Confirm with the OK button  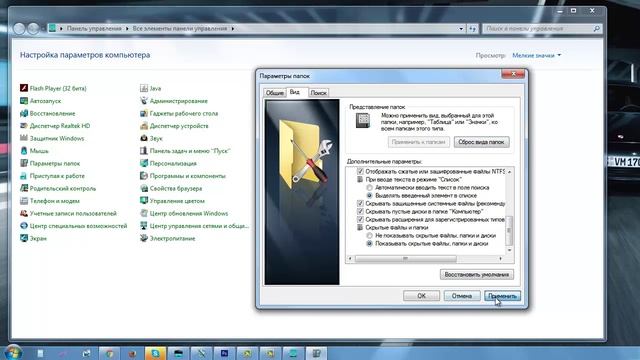(421, 296)
